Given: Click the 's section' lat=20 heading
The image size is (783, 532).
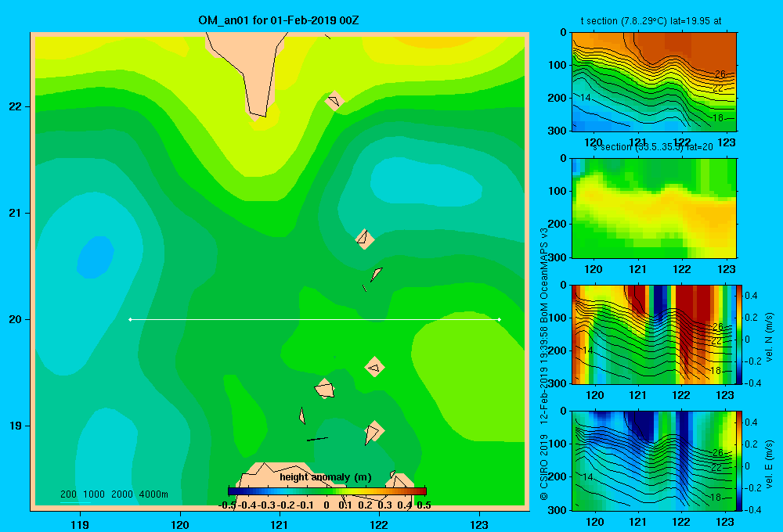Looking at the screenshot, I should tap(652, 147).
